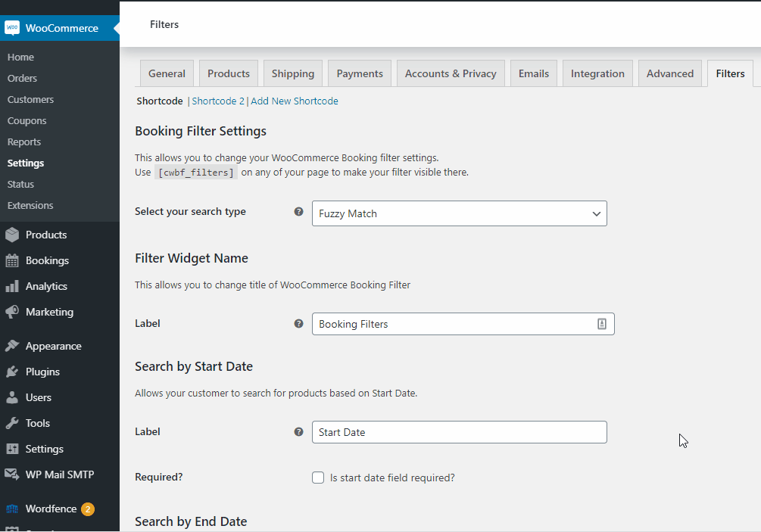Click the Wordfence shield icon
The height and width of the screenshot is (532, 761).
pyautogui.click(x=12, y=509)
